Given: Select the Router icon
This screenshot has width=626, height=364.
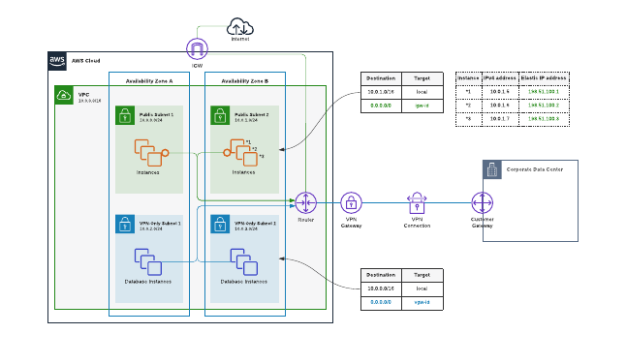Looking at the screenshot, I should click(306, 203).
